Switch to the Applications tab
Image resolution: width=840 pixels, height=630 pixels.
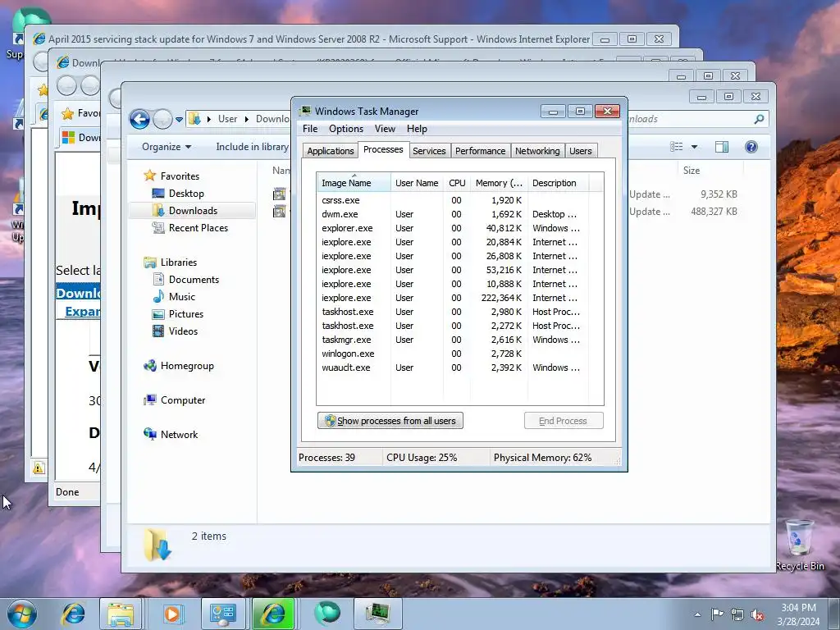[330, 151]
